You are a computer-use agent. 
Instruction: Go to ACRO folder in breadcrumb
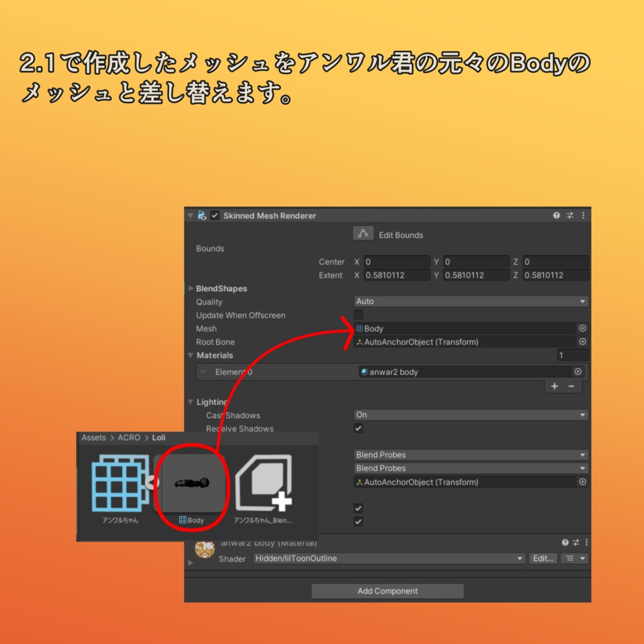point(129,438)
